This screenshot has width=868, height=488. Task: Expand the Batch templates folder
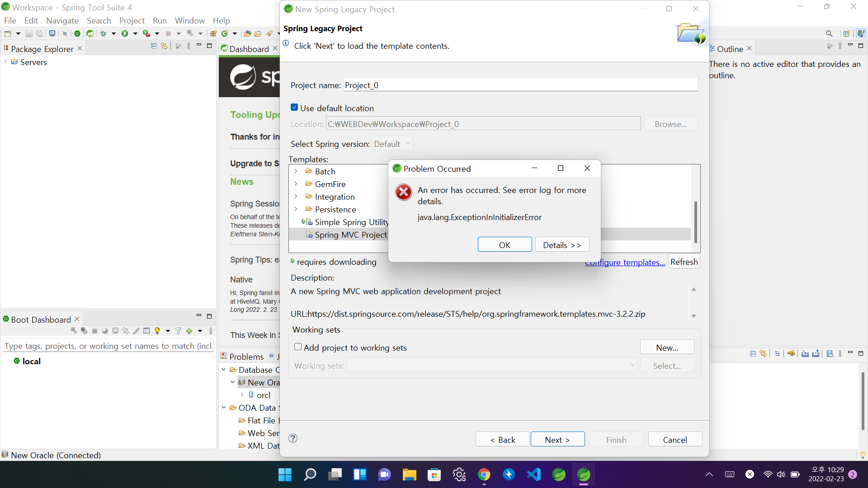[296, 171]
